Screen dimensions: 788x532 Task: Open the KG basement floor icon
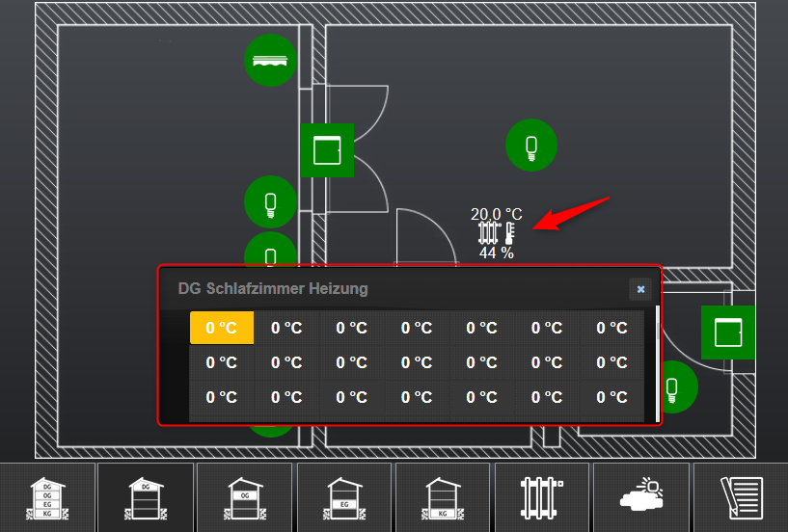(444, 497)
